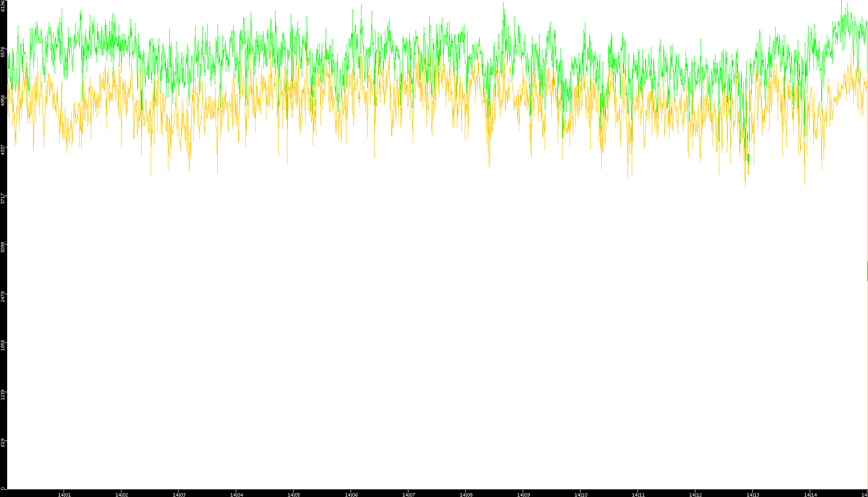Select the 3717 Y-axis value label
The height and width of the screenshot is (497, 868).
[x=3, y=199]
